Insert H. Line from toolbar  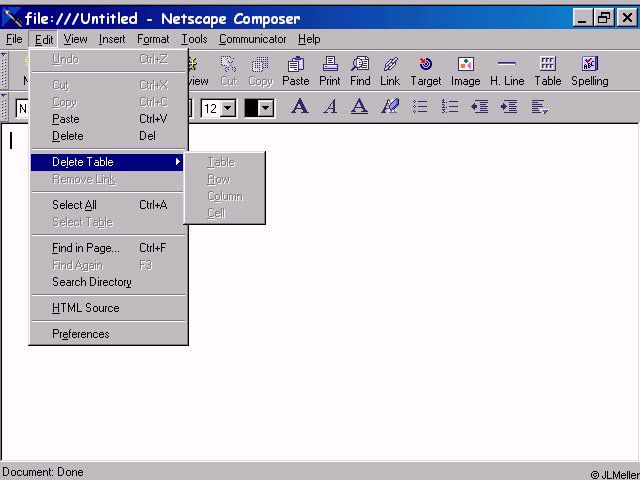pyautogui.click(x=507, y=71)
